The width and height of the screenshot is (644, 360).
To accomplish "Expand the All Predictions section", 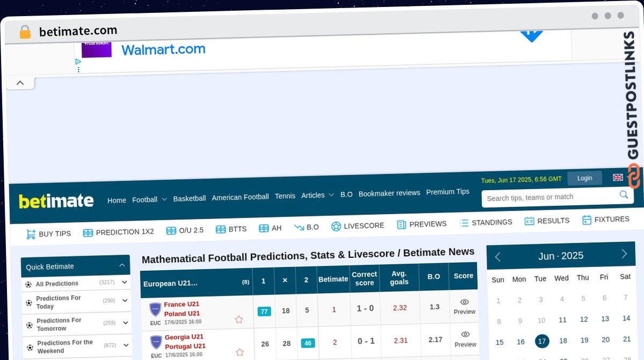I will point(125,282).
